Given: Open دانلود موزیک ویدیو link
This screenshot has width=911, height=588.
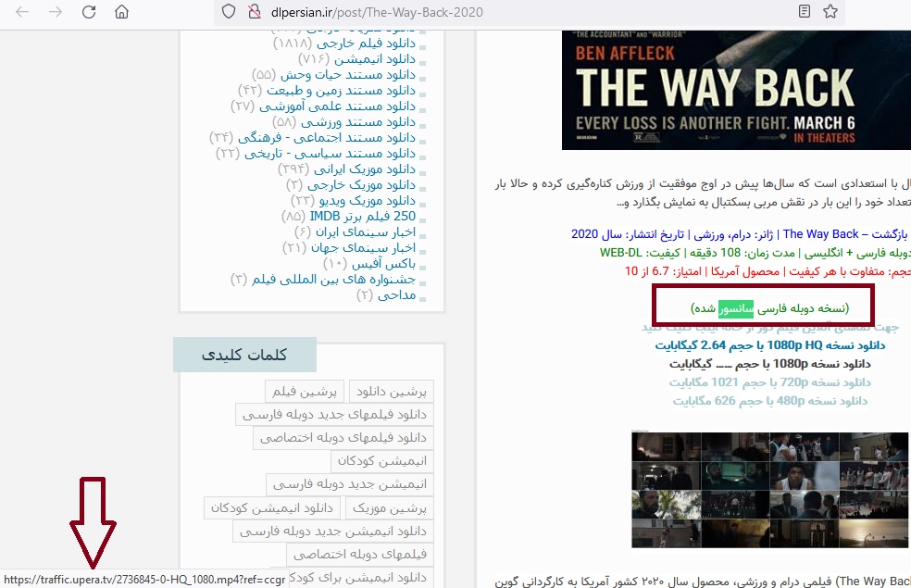Looking at the screenshot, I should 368,200.
